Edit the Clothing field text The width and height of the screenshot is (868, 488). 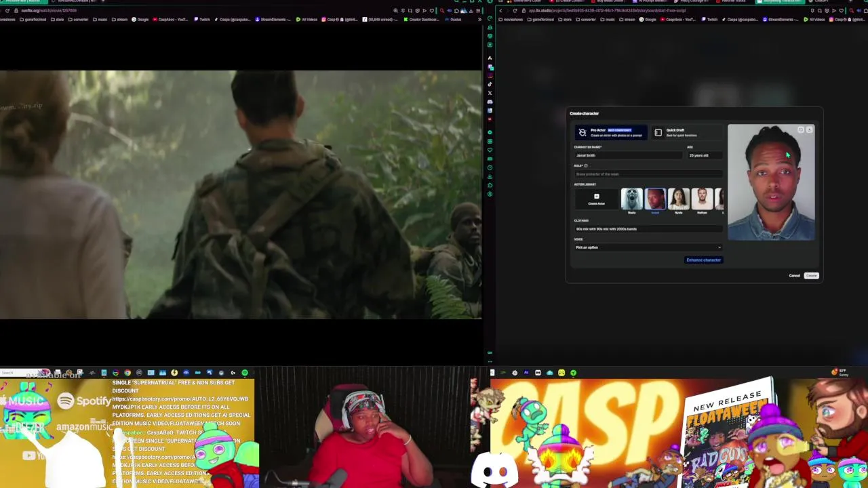tap(648, 229)
